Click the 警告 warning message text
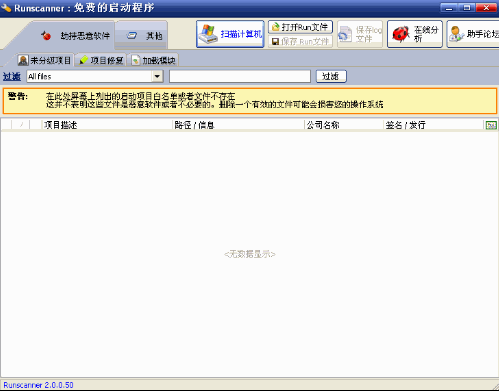The image size is (499, 391). click(214, 101)
